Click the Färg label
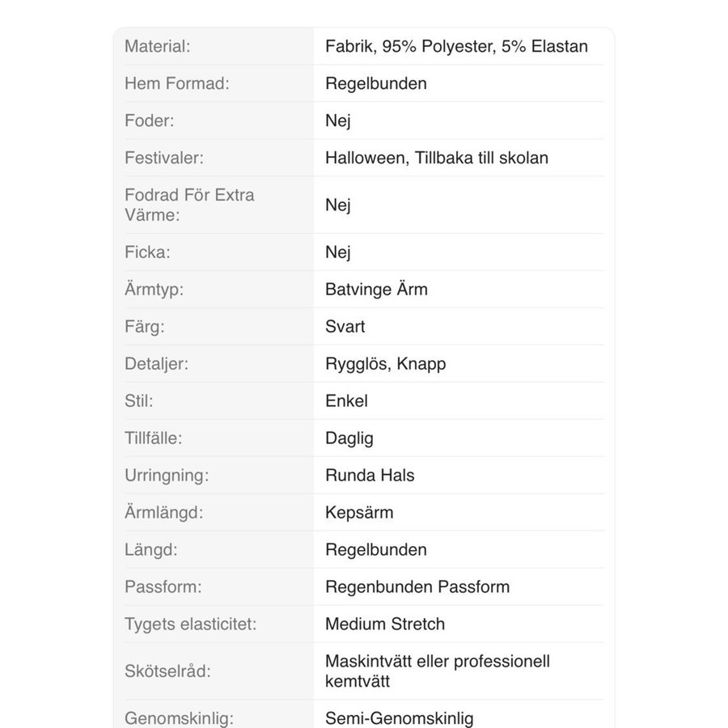The image size is (728, 728). pyautogui.click(x=146, y=327)
